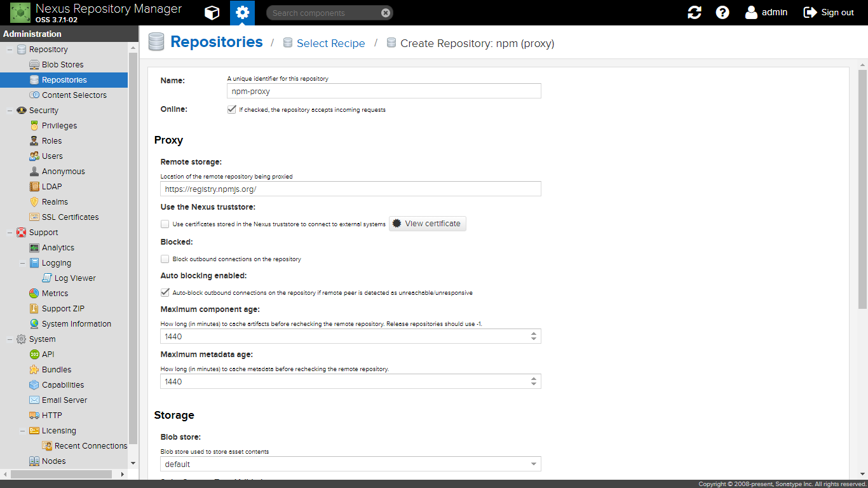
Task: Click the LDAP book icon
Action: pos(34,187)
